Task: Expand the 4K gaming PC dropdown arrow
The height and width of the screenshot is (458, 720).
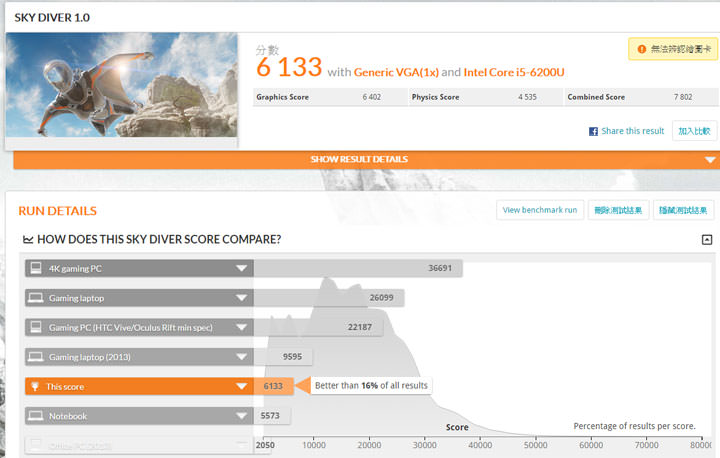Action: coord(241,268)
